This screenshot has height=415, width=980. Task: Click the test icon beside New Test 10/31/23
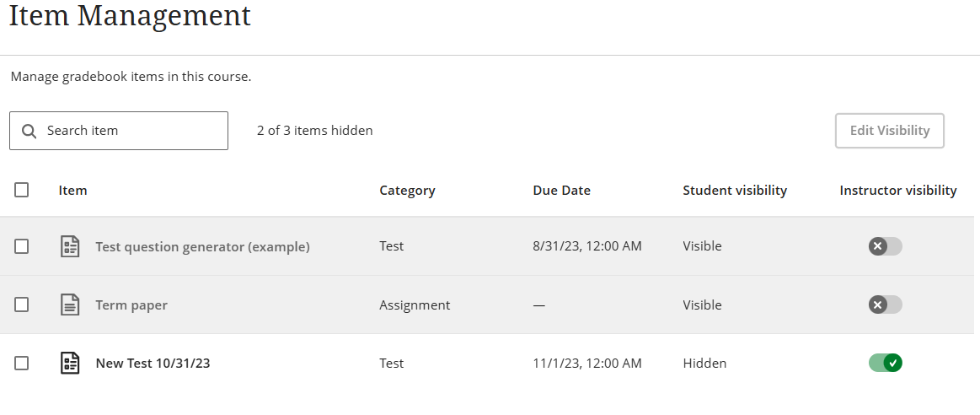[x=71, y=363]
